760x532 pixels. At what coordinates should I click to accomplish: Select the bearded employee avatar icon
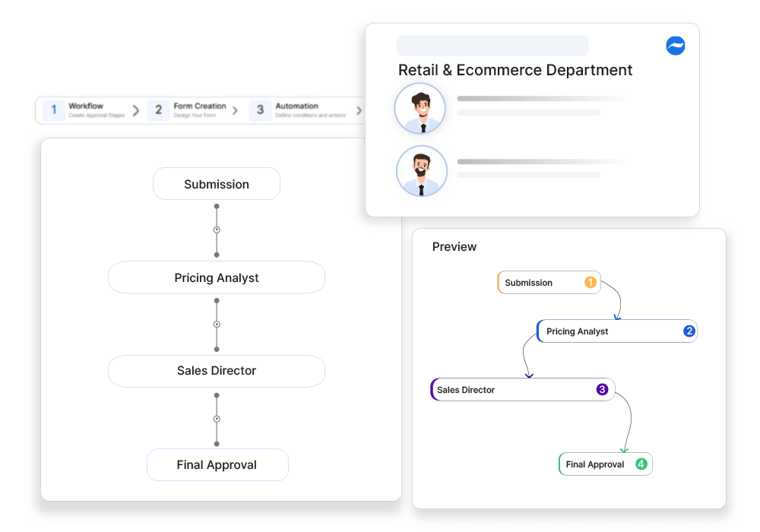pyautogui.click(x=421, y=171)
